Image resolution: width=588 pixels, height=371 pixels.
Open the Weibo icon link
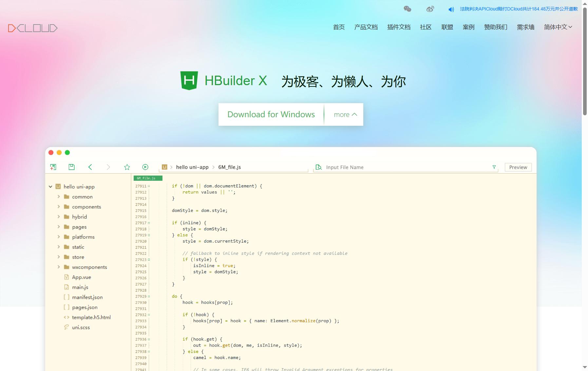tap(430, 9)
